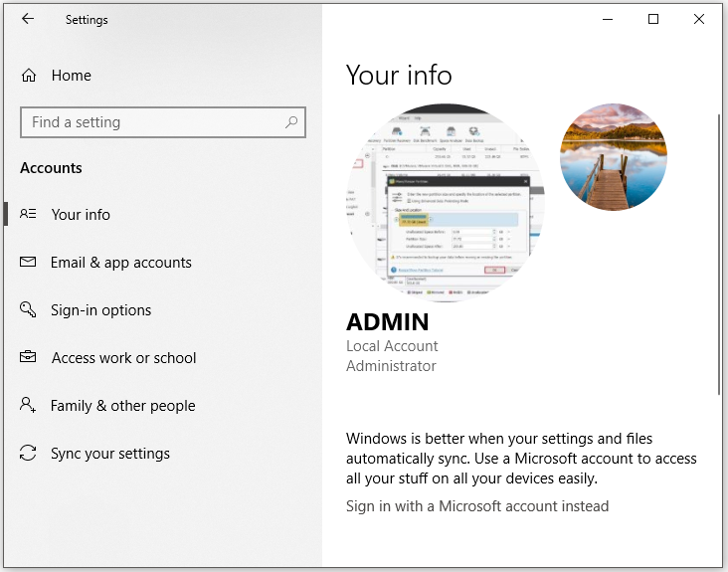Minimize the Settings window
728x572 pixels.
click(x=608, y=19)
